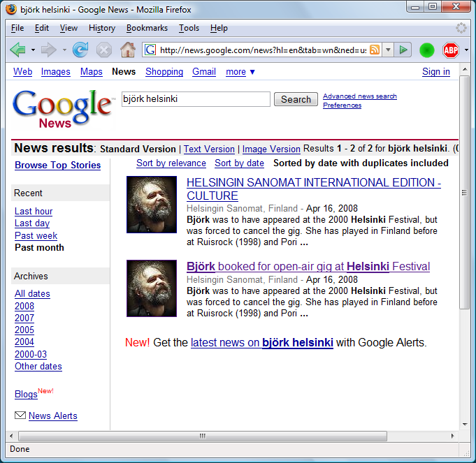Select the 2004 archive link
The image size is (476, 463).
point(24,341)
